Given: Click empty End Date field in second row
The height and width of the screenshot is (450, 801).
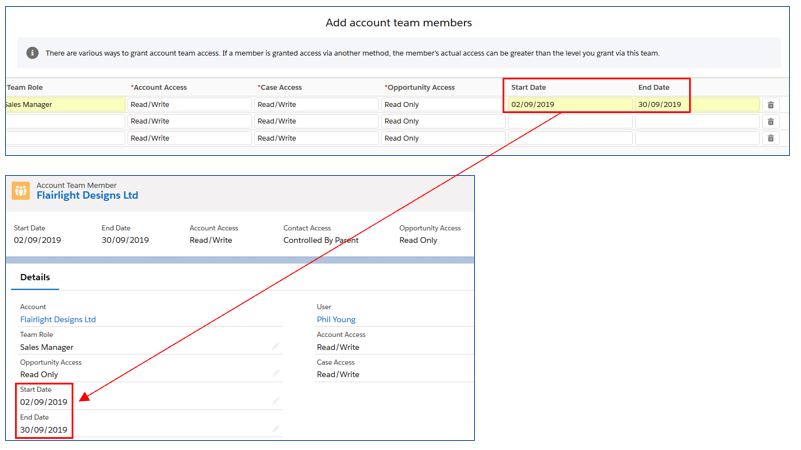Looking at the screenshot, I should 697,122.
